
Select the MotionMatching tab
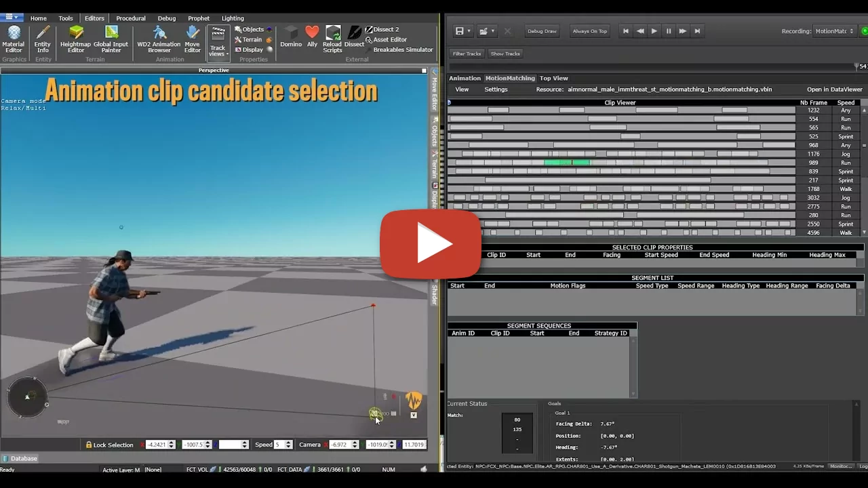[510, 79]
